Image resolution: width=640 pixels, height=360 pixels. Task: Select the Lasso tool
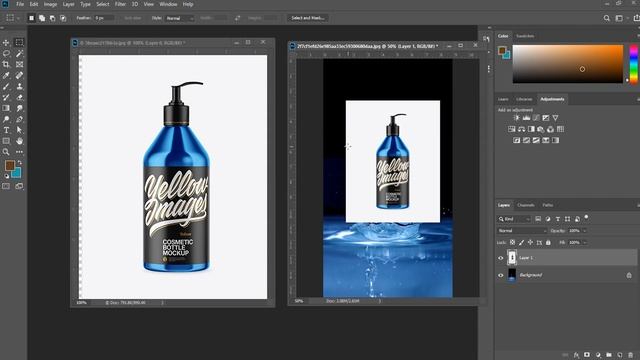[x=6, y=53]
